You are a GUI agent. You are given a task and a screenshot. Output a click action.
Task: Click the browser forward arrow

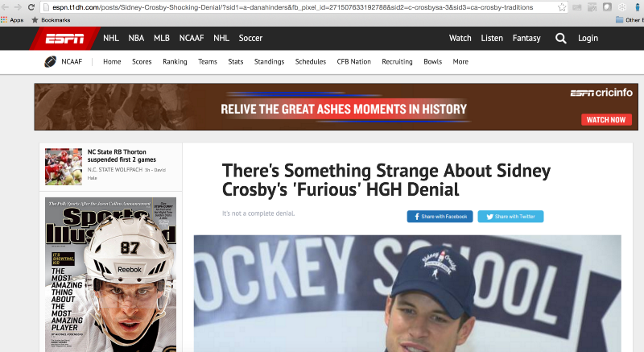18,7
